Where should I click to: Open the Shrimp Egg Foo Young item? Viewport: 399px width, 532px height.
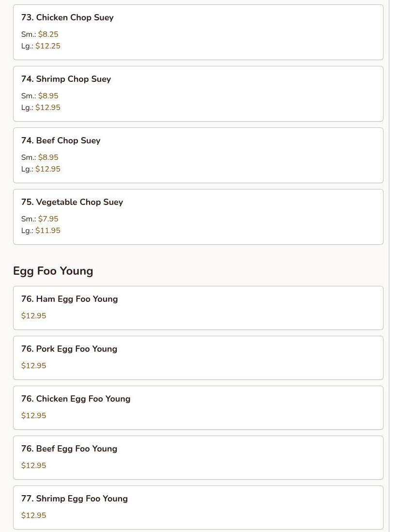75,499
